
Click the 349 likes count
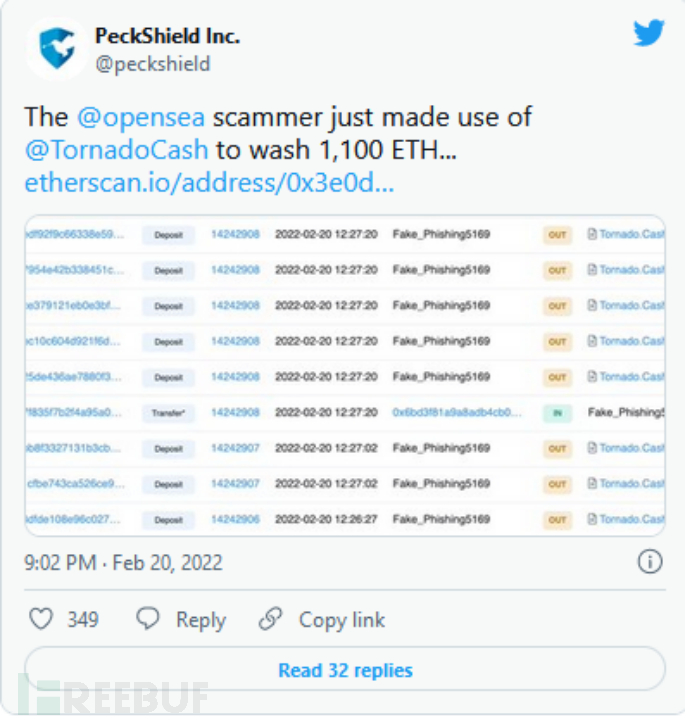(x=83, y=620)
